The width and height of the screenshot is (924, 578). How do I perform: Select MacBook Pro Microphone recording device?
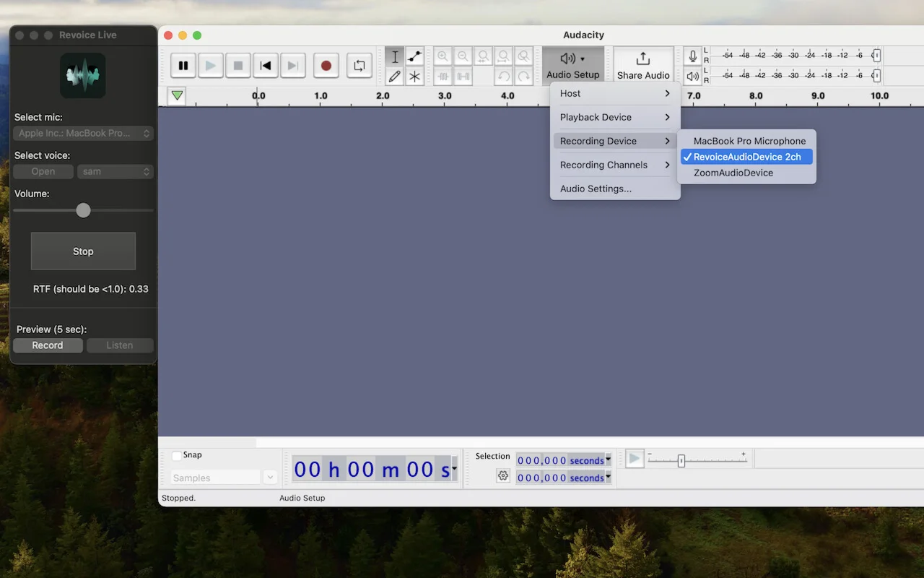[749, 141]
